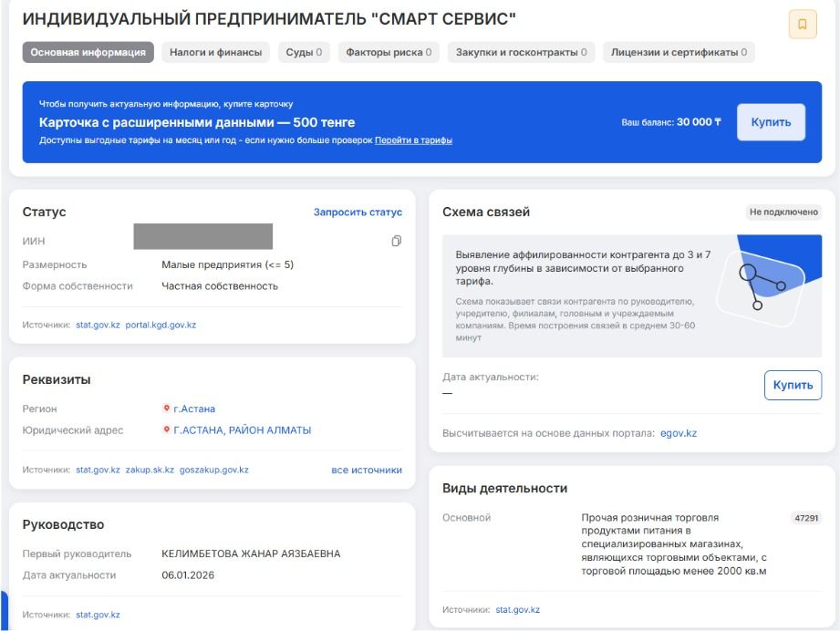Open stat.gov.kz source in Руководство card

point(98,615)
